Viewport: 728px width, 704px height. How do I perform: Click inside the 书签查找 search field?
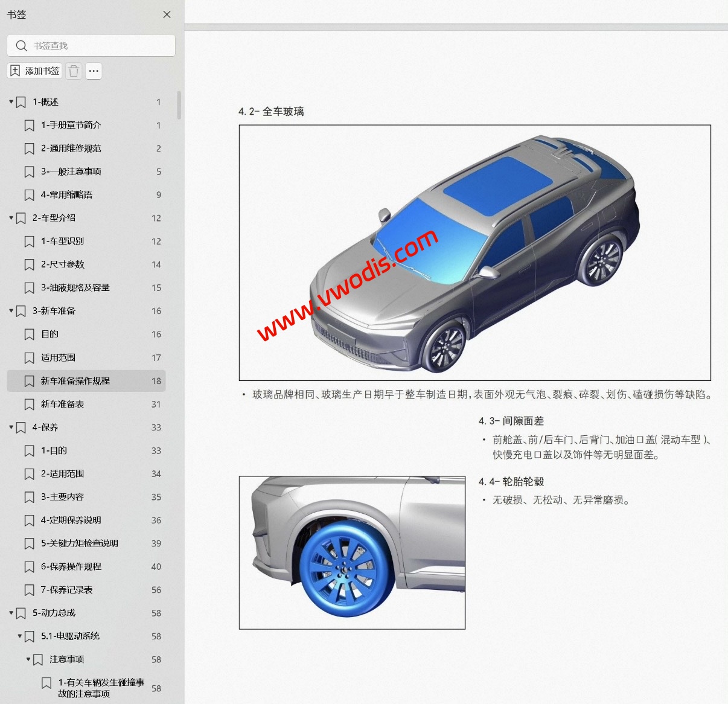[x=91, y=45]
